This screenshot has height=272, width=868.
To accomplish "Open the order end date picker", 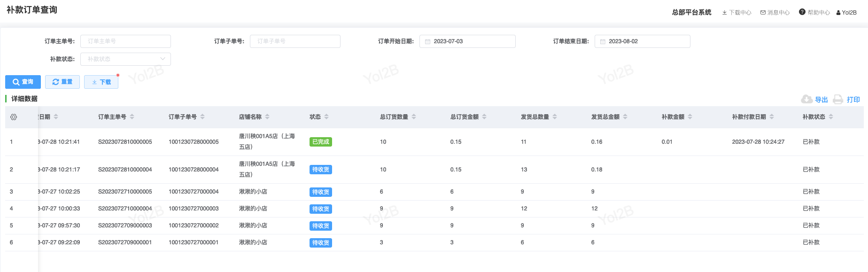I will [642, 41].
